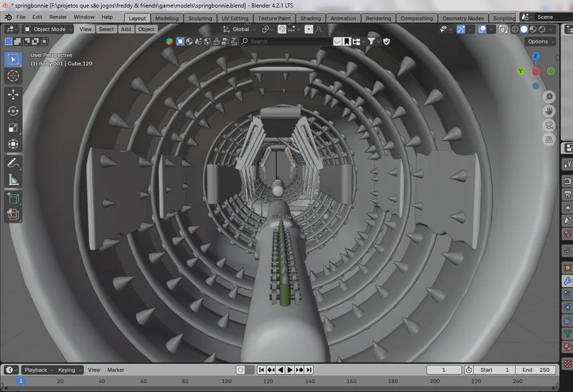The width and height of the screenshot is (573, 392).
Task: Open the Edit menu
Action: [x=38, y=17]
